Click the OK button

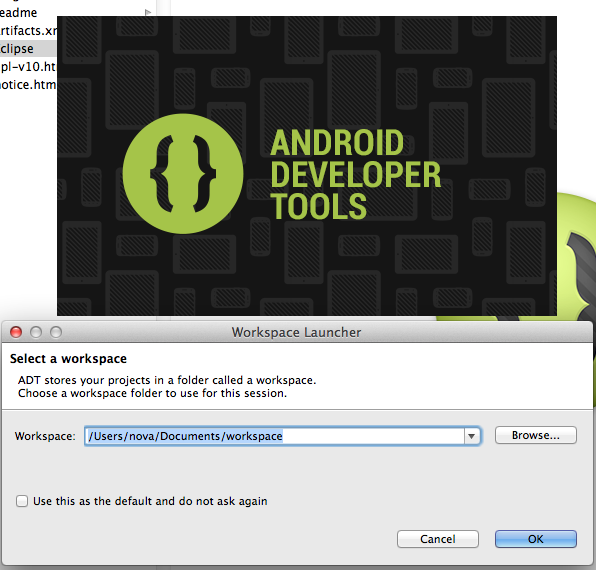tap(536, 539)
